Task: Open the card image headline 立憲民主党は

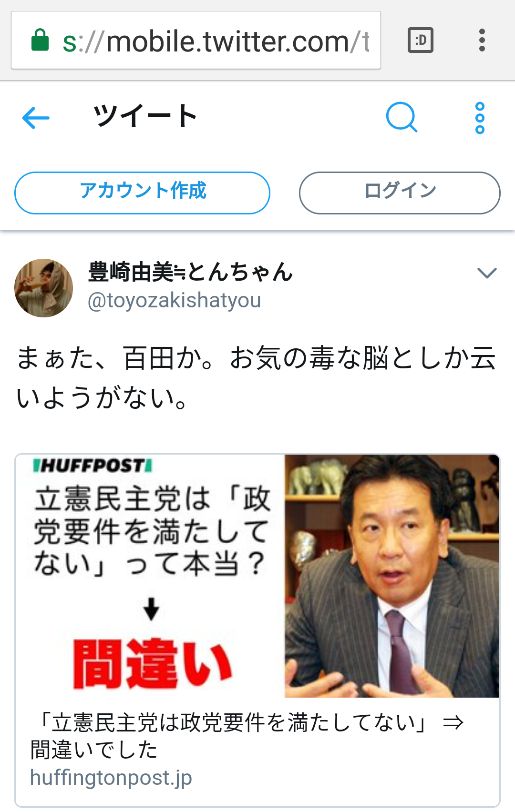Action: point(152,531)
